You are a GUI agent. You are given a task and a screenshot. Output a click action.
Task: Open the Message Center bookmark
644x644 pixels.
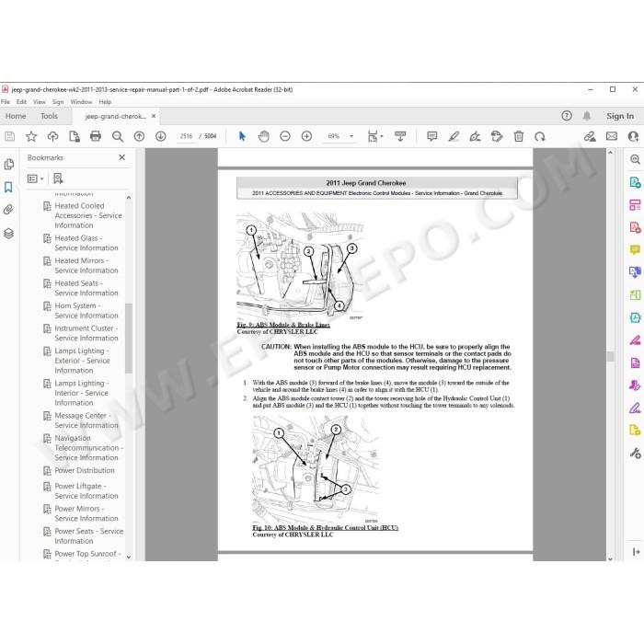86,420
